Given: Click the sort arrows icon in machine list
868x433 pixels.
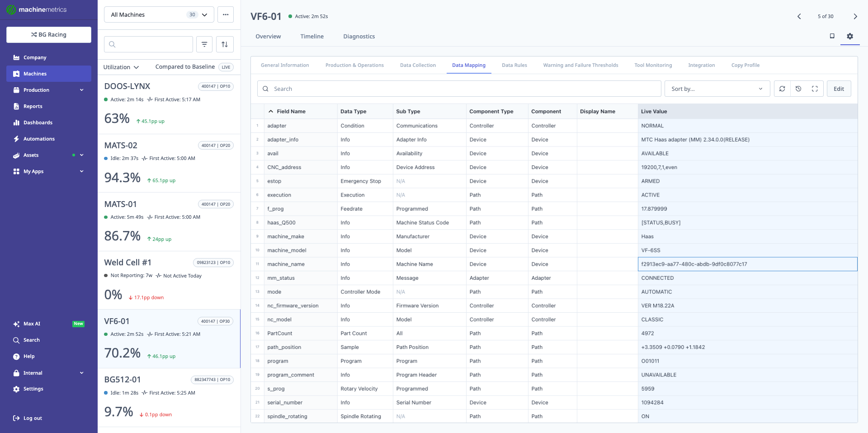Looking at the screenshot, I should point(225,44).
